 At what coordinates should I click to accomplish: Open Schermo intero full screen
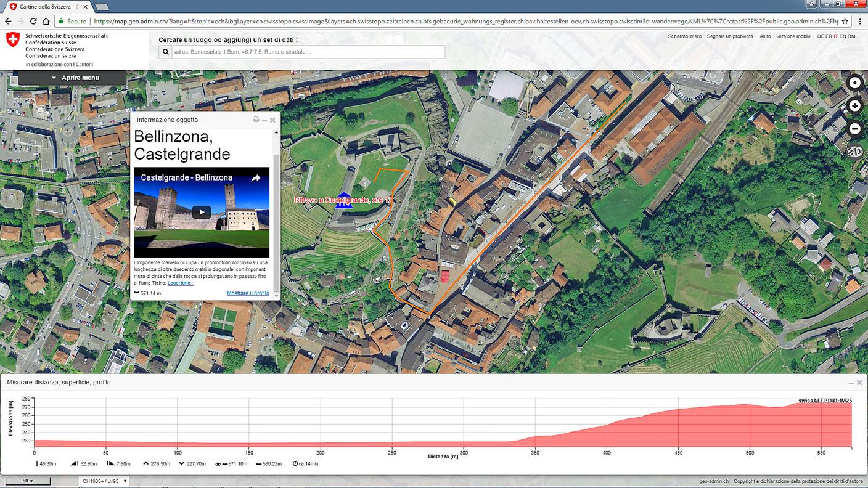point(684,36)
